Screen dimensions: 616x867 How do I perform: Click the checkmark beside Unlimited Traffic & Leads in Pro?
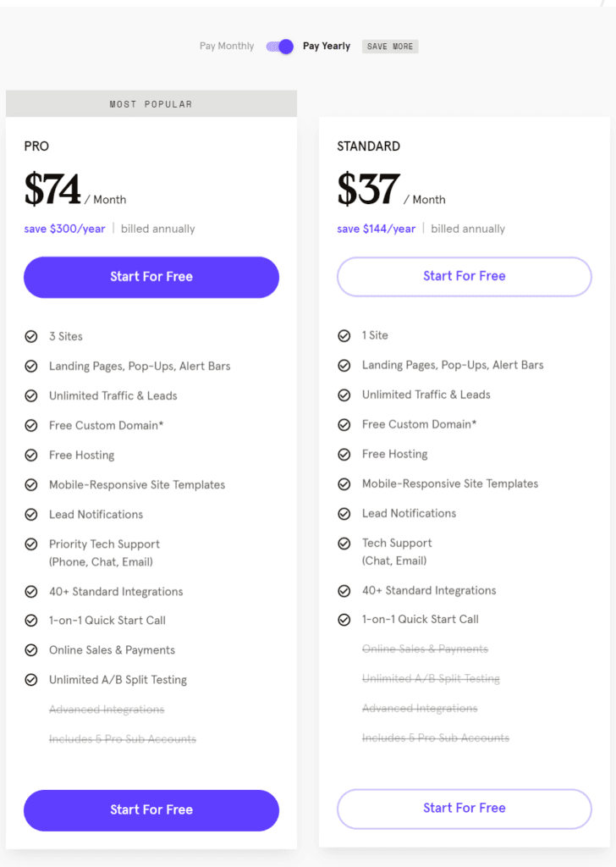click(x=30, y=395)
